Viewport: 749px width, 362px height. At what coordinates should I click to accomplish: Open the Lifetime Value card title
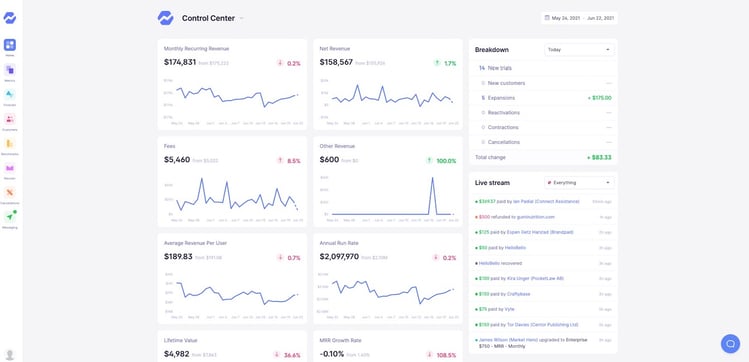181,341
